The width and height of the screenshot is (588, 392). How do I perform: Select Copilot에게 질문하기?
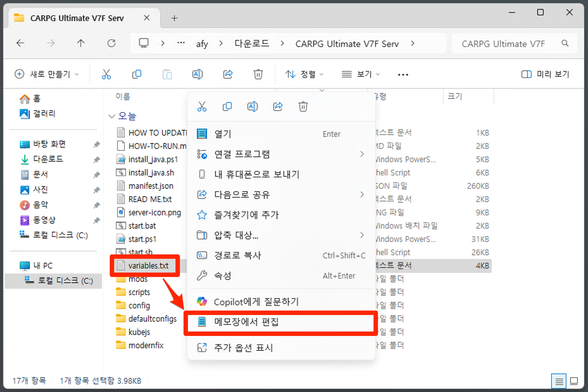tap(281, 302)
